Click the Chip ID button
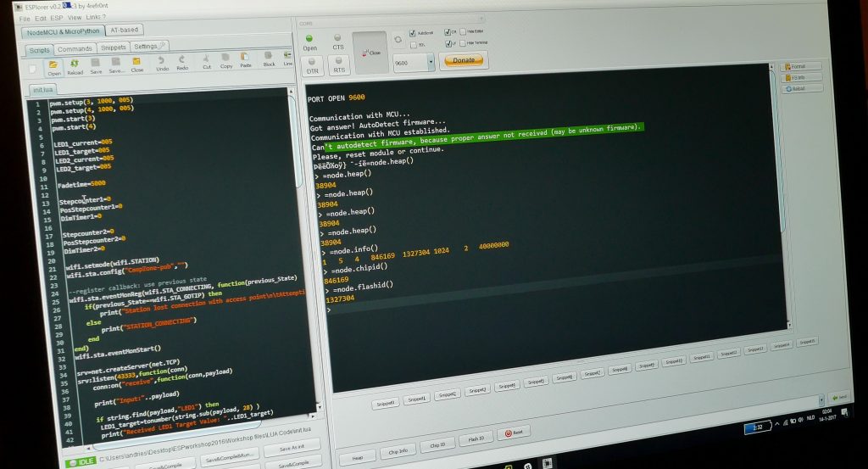 point(437,444)
